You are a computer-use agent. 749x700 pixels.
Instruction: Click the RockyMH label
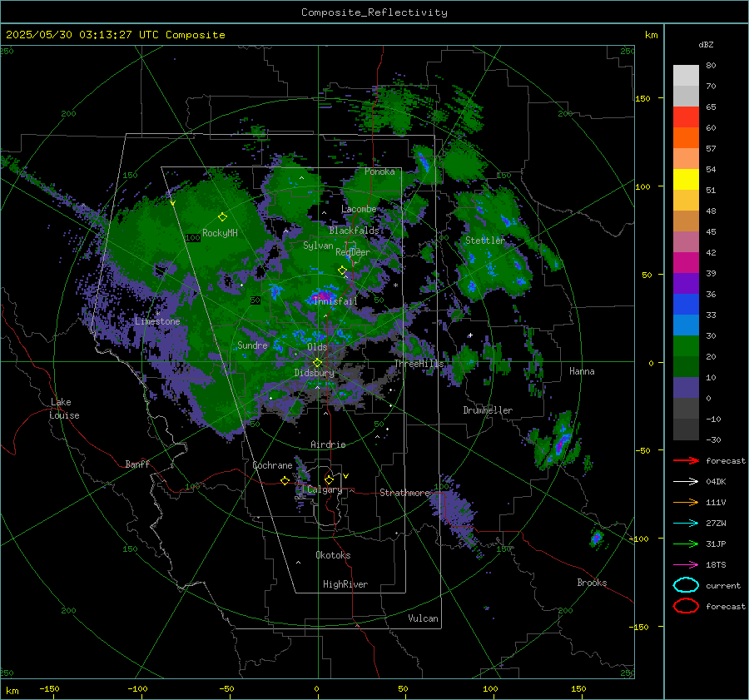[x=220, y=233]
